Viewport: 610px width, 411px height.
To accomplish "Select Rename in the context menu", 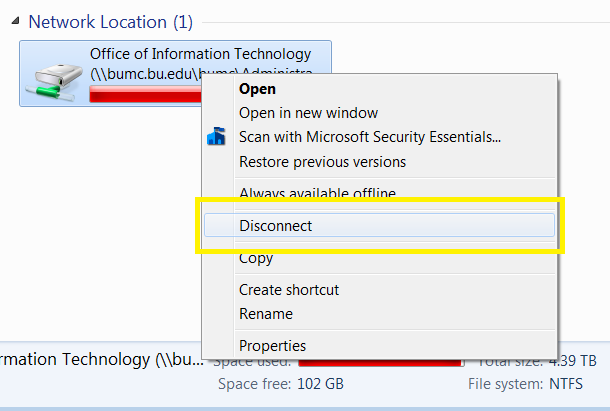I will [266, 314].
